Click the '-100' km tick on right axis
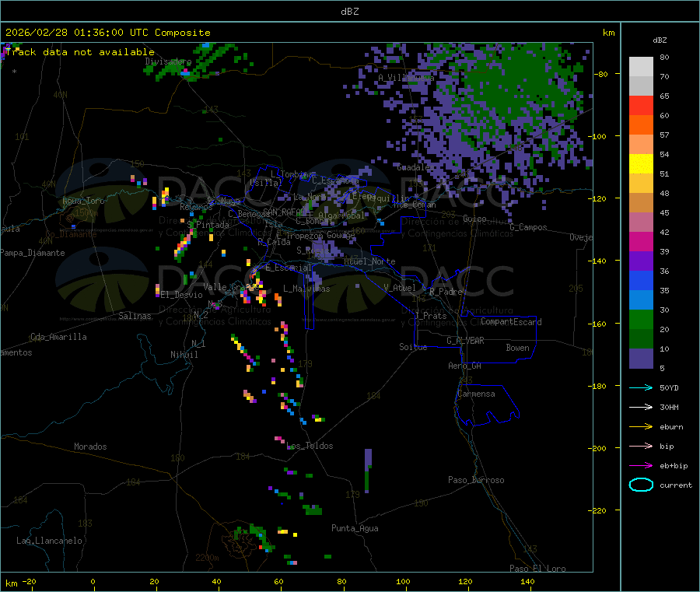700x592 pixels. [x=597, y=136]
